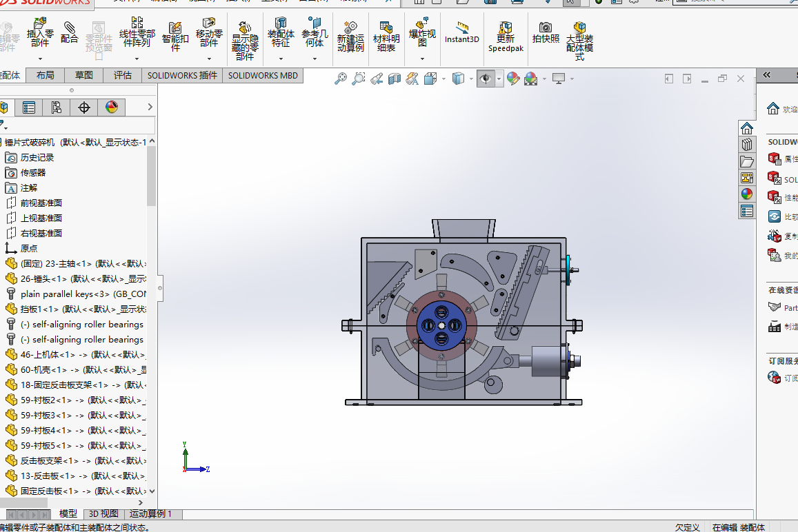Screen dimensions: 798x532
Task: Expand the 插入零部件 dropdown arrow
Action: tap(40, 59)
